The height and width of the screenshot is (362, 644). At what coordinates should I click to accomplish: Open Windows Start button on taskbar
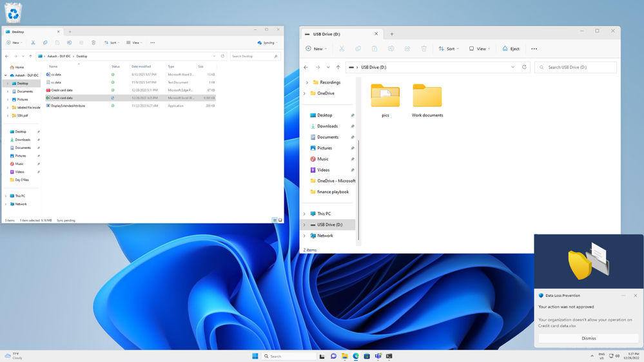pyautogui.click(x=255, y=356)
